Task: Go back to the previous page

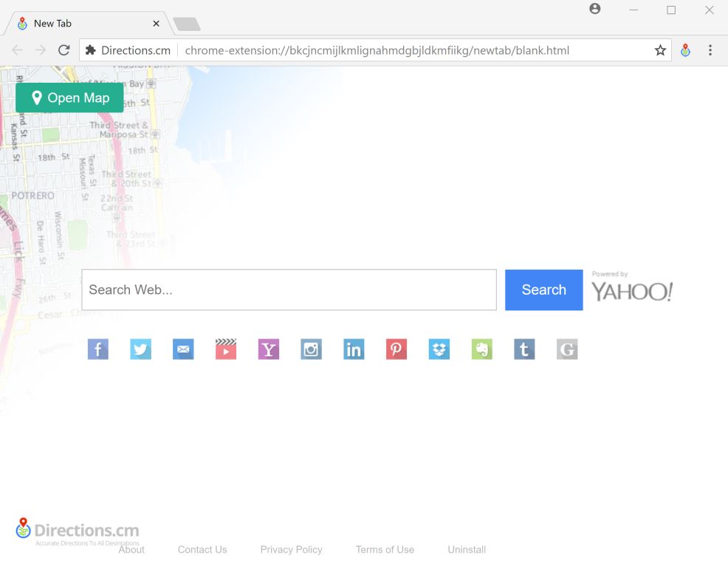Action: click(x=17, y=50)
